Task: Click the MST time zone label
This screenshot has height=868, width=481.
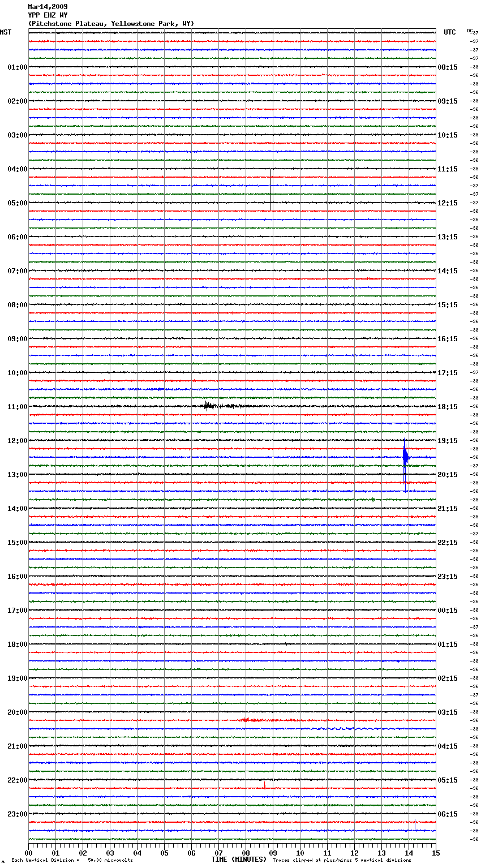Action: pyautogui.click(x=6, y=32)
